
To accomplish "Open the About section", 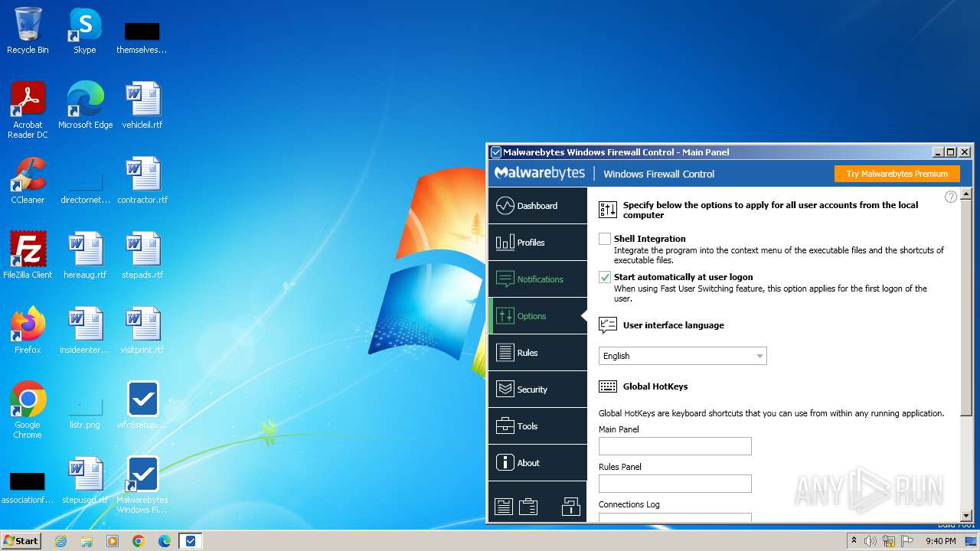I will coord(537,463).
